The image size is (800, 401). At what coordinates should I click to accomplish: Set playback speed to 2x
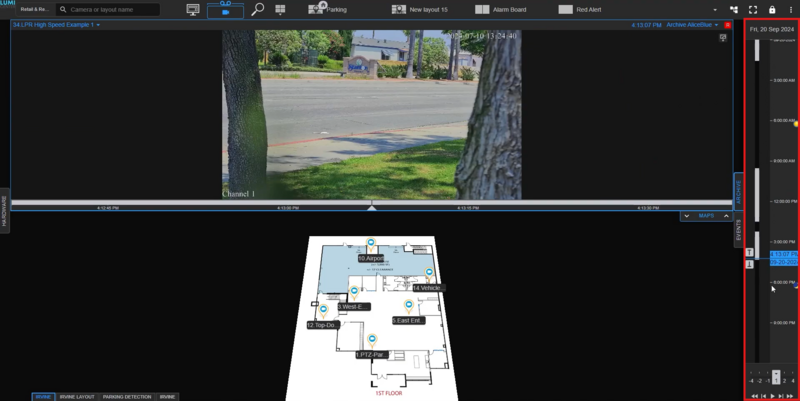[784, 380]
